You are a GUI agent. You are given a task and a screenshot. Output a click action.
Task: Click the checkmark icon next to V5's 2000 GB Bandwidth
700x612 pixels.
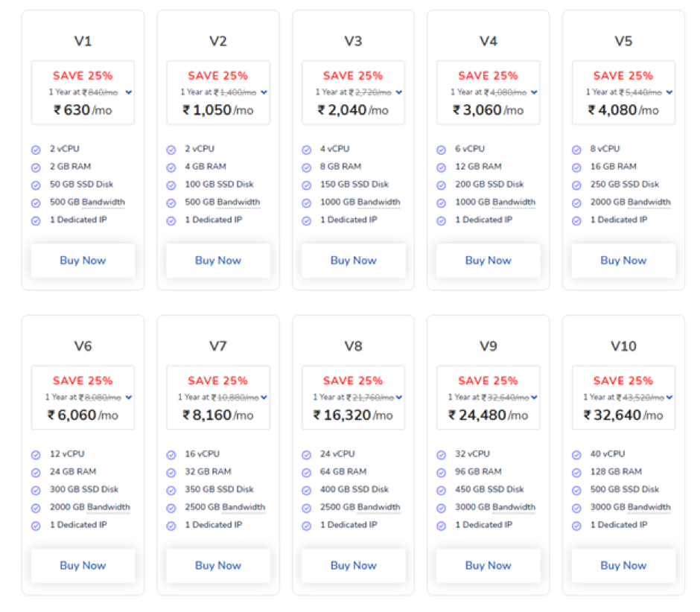[x=576, y=203]
